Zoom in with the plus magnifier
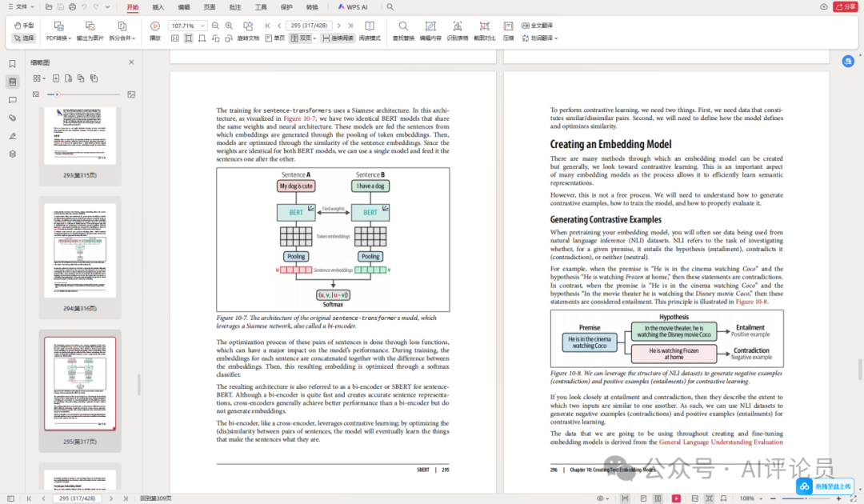Screen dimensions: 864x504 [229, 26]
